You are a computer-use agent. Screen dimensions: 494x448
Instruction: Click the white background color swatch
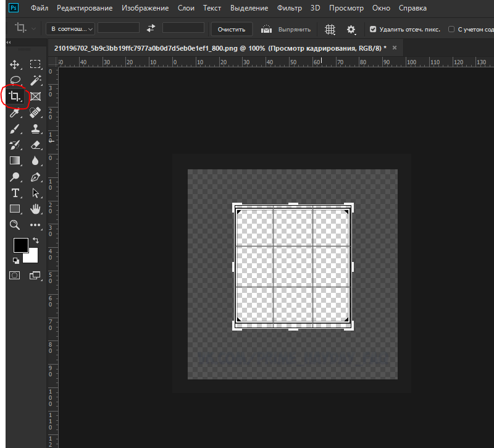point(33,256)
